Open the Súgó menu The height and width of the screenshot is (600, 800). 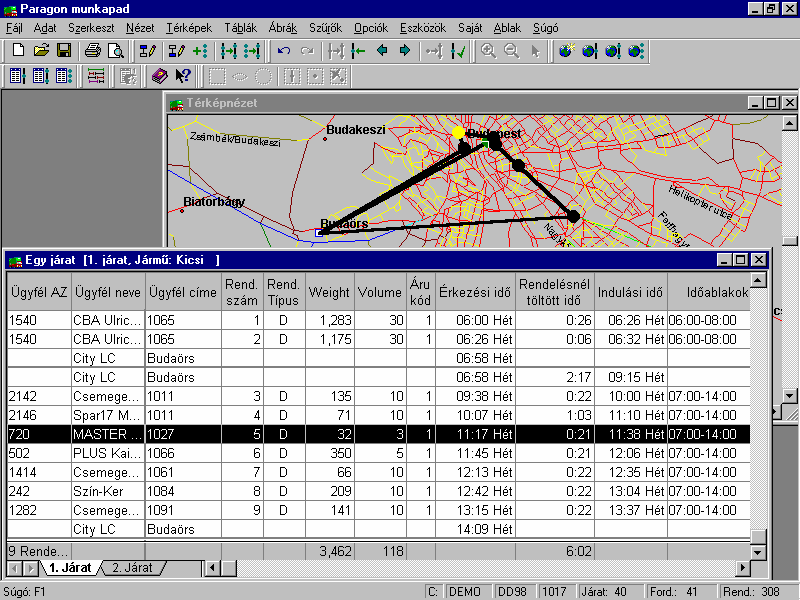pos(545,28)
